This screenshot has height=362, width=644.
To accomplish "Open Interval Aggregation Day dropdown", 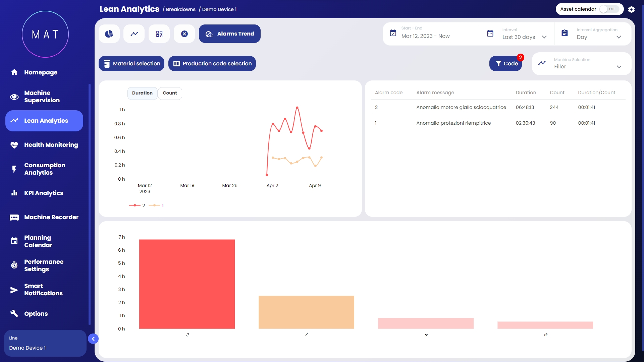I will click(x=599, y=37).
